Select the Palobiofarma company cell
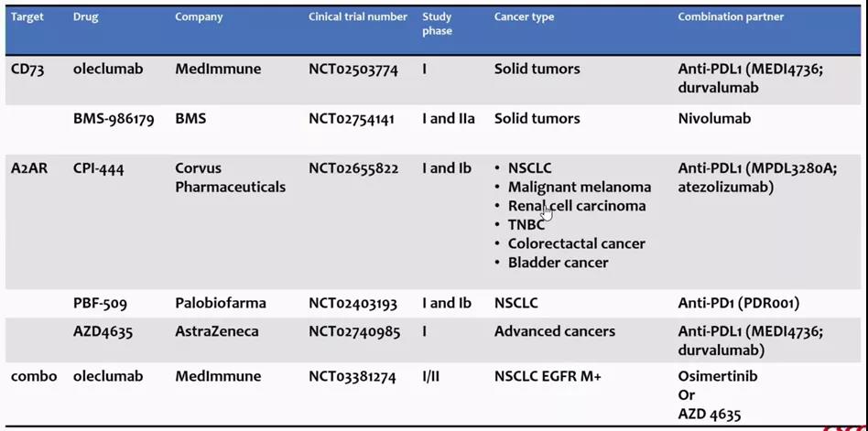Viewport: 868px width, 431px height. 221,303
